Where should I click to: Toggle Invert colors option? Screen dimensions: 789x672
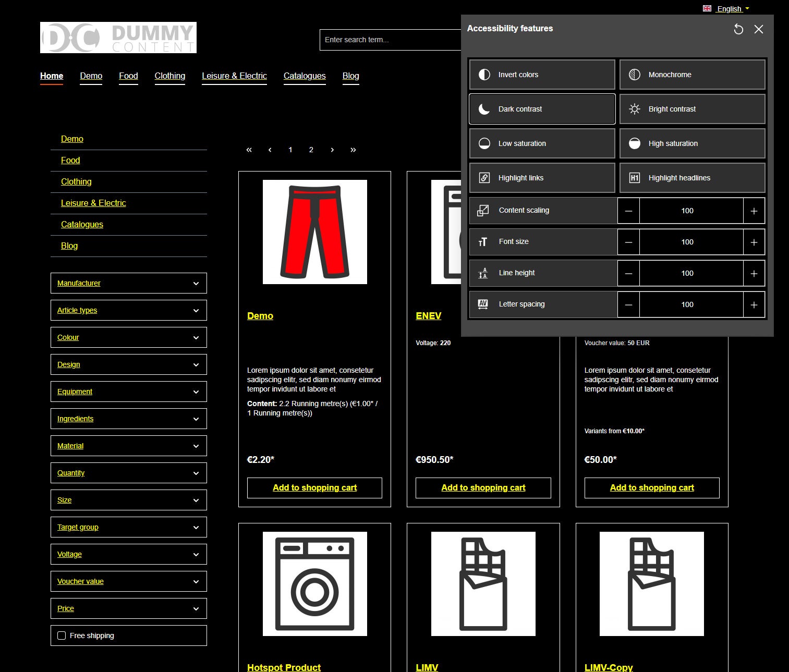pos(542,75)
